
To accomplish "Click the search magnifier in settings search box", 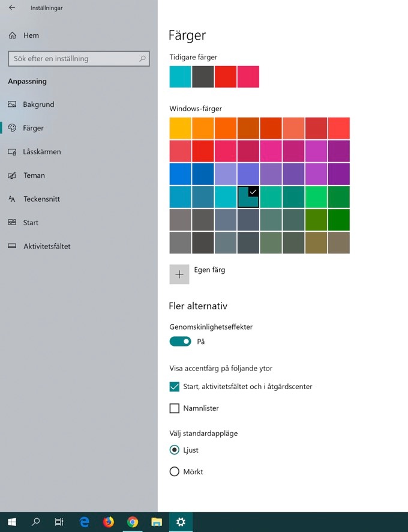I will click(x=142, y=59).
